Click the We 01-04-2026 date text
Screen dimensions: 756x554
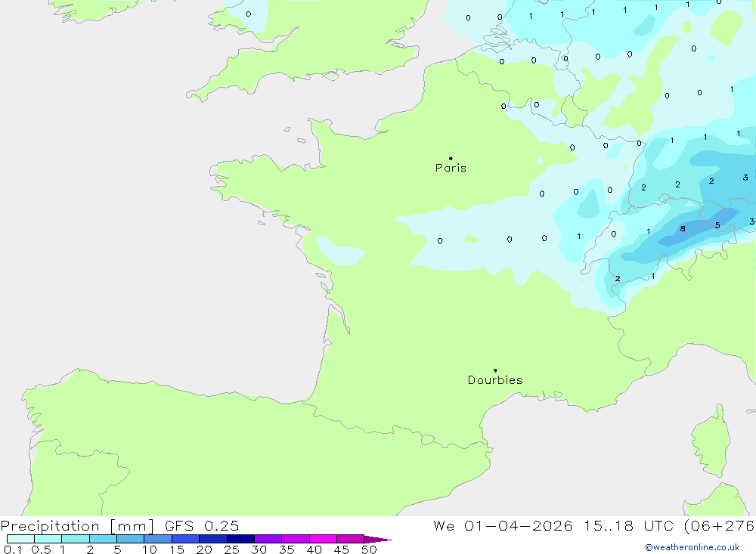503,526
